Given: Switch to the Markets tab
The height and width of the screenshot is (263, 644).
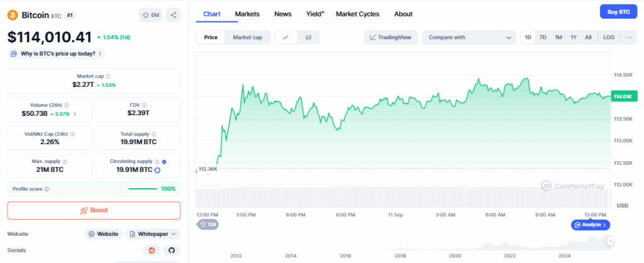Looking at the screenshot, I should point(247,14).
